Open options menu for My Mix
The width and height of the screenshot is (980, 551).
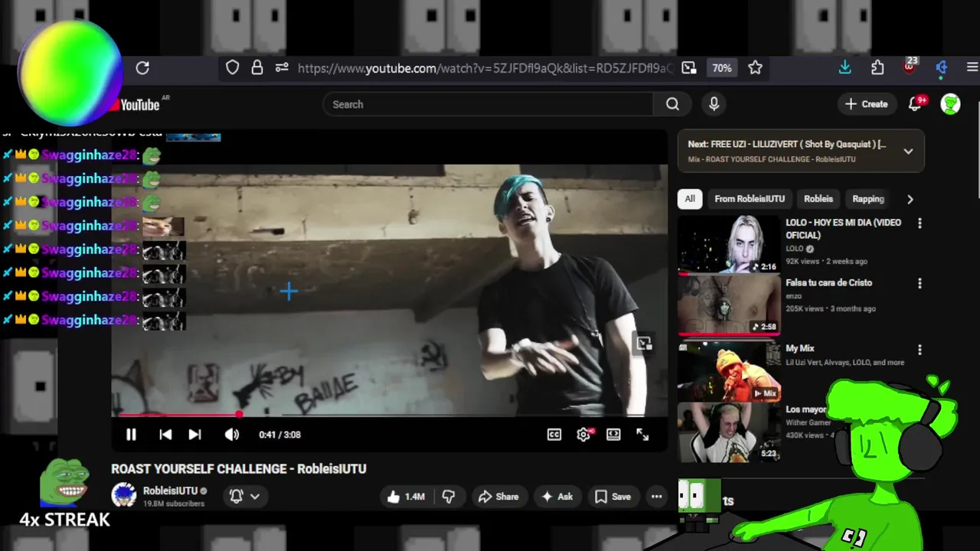coord(920,350)
